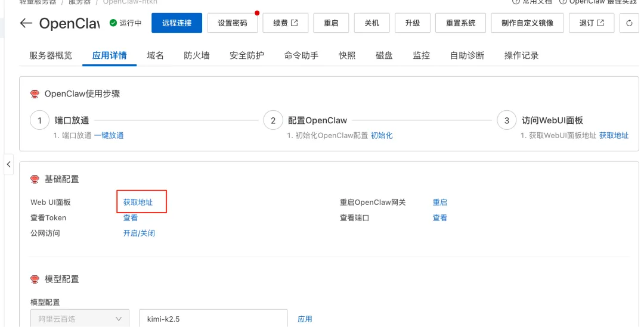Image resolution: width=644 pixels, height=327 pixels.
Task: Click the kimi-k2.5 model input field
Action: point(213,319)
